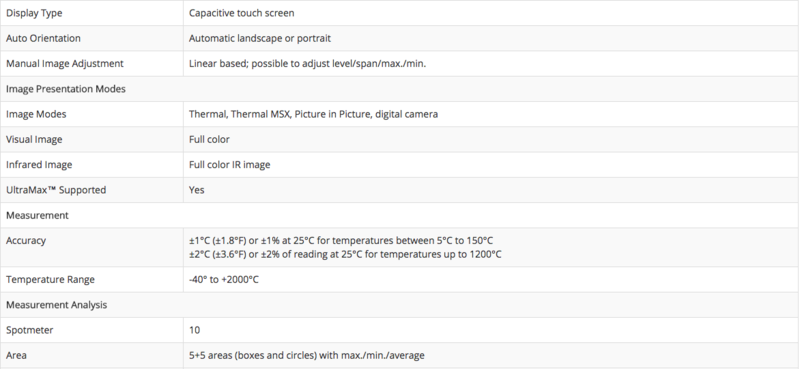This screenshot has height=369, width=800.
Task: Select the Linear based adjustment value
Action: click(x=307, y=64)
